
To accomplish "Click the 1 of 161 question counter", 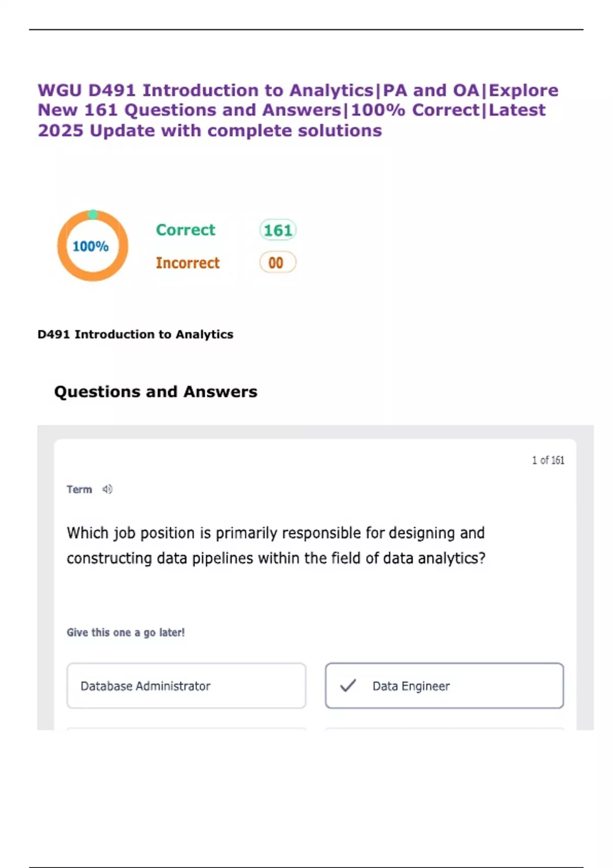I will coord(548,460).
